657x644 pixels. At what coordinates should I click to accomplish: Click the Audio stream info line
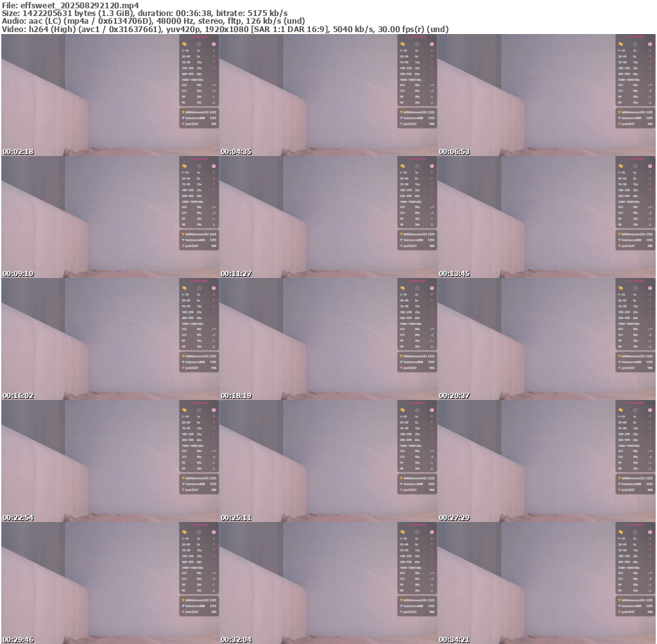(153, 21)
